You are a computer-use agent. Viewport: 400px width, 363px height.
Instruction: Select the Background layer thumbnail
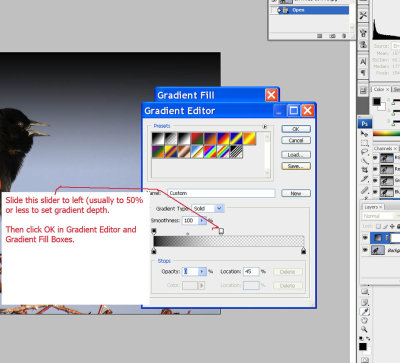click(378, 250)
